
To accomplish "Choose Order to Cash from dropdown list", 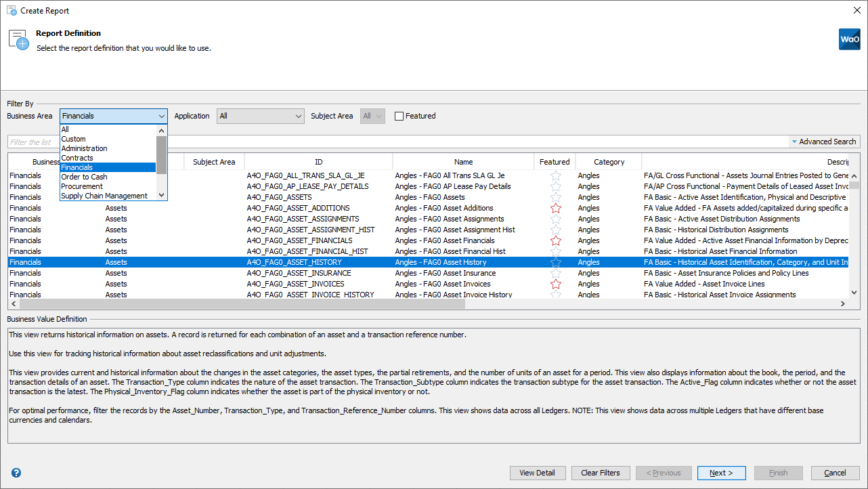I will (x=84, y=177).
